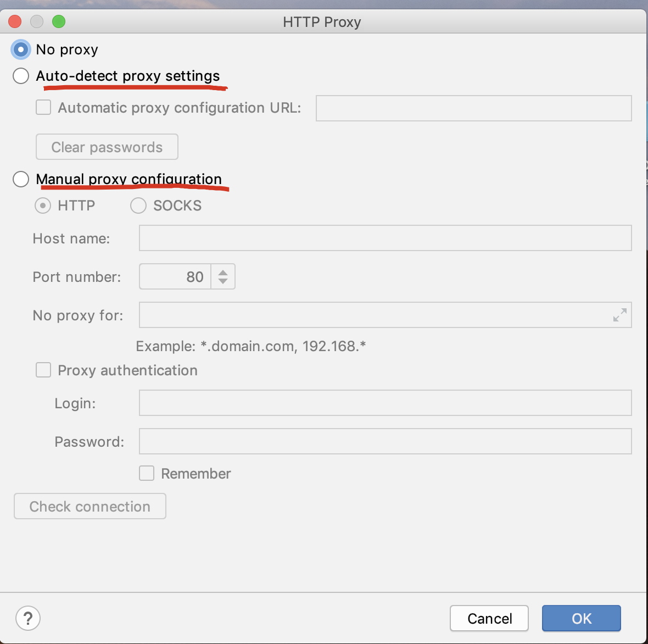Click into the Login input field
The height and width of the screenshot is (644, 648).
click(x=385, y=403)
